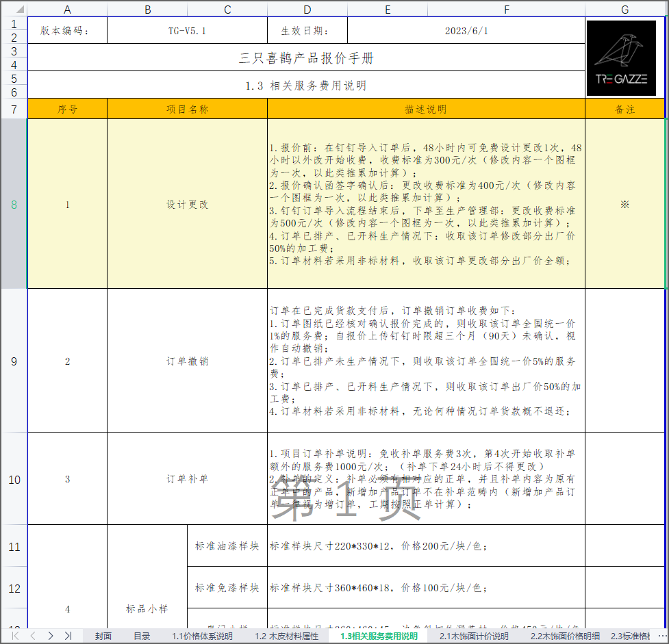The width and height of the screenshot is (669, 644).
Task: Click sequence number 1 cell for 设计更改
Action: coord(67,204)
